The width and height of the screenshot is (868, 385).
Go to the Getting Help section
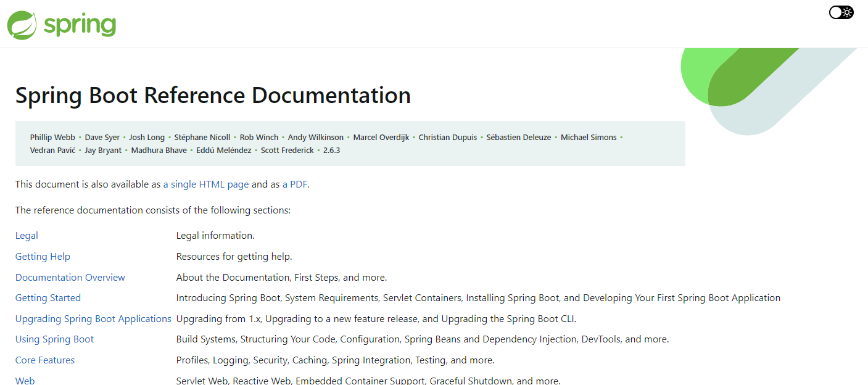click(x=43, y=257)
